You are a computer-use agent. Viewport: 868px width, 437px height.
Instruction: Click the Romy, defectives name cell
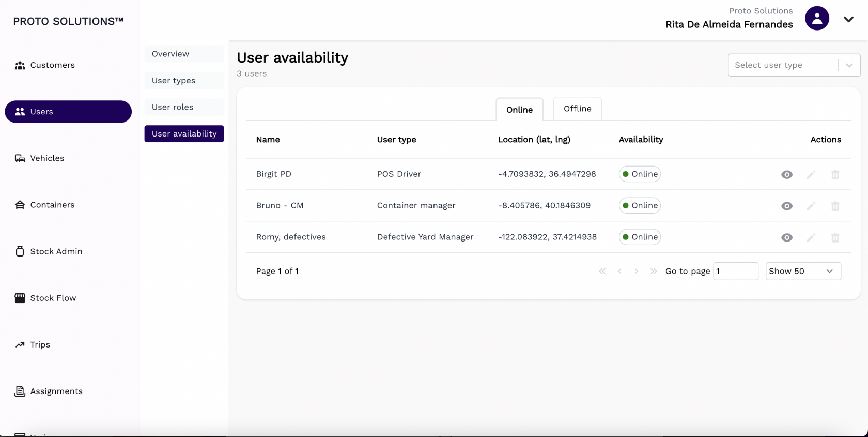point(291,237)
